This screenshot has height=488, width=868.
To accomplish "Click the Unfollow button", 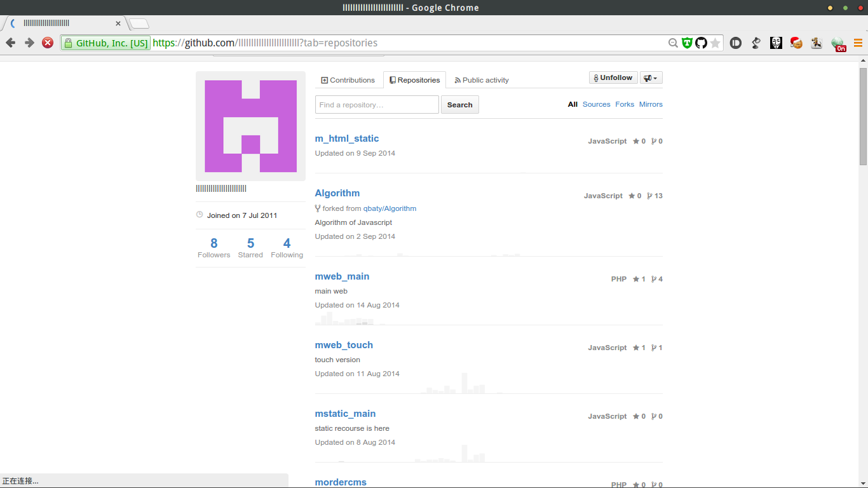I will [613, 78].
